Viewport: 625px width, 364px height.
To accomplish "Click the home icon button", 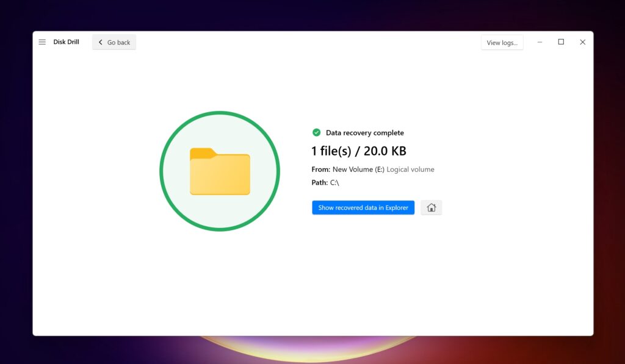I will tap(431, 207).
